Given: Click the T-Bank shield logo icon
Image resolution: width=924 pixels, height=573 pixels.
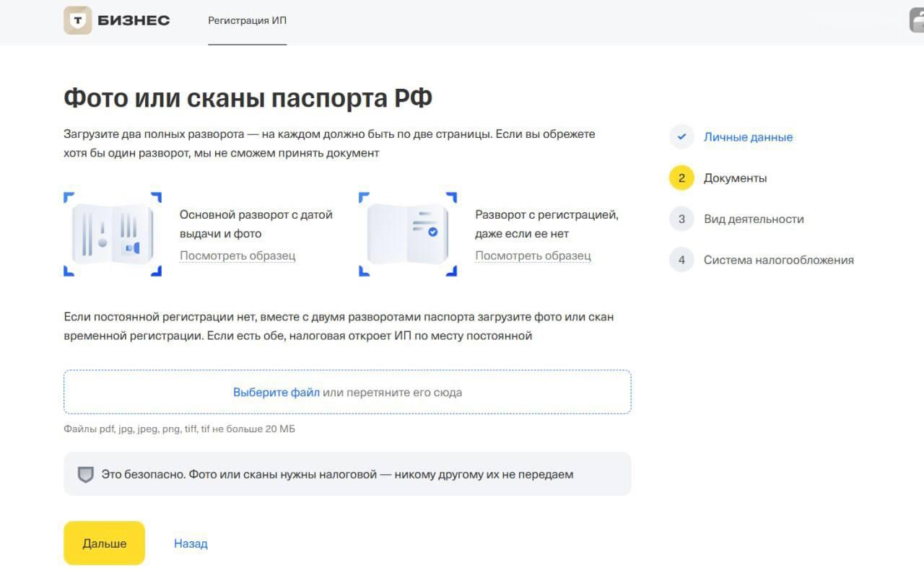Looking at the screenshot, I should (78, 20).
